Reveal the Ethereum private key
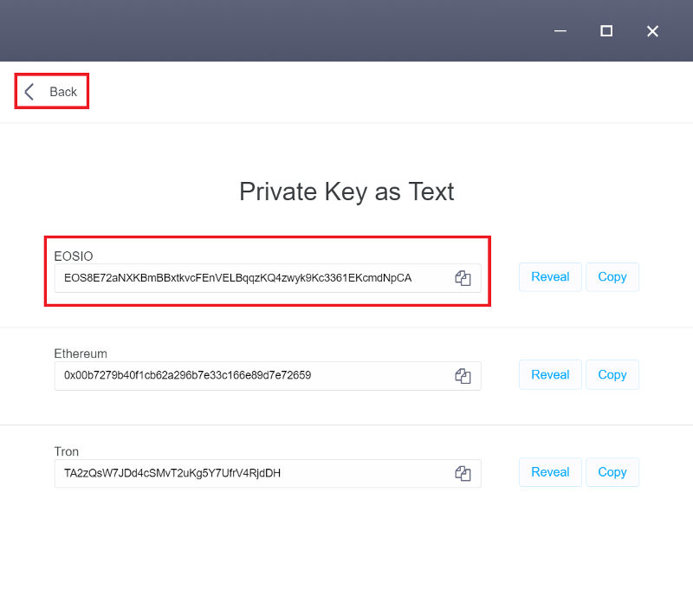Viewport: 693px width, 616px height. 550,375
